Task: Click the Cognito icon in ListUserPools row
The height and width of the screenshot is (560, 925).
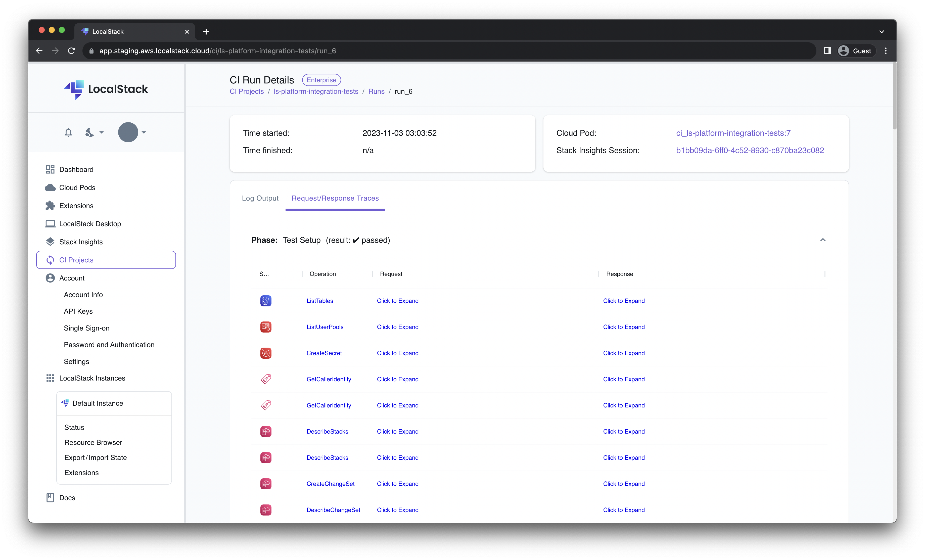Action: [266, 327]
